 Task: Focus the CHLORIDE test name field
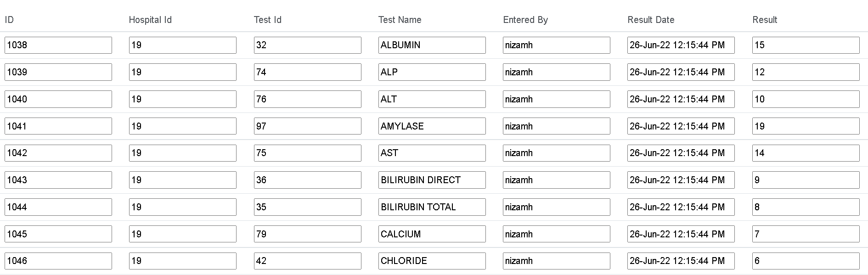click(432, 261)
